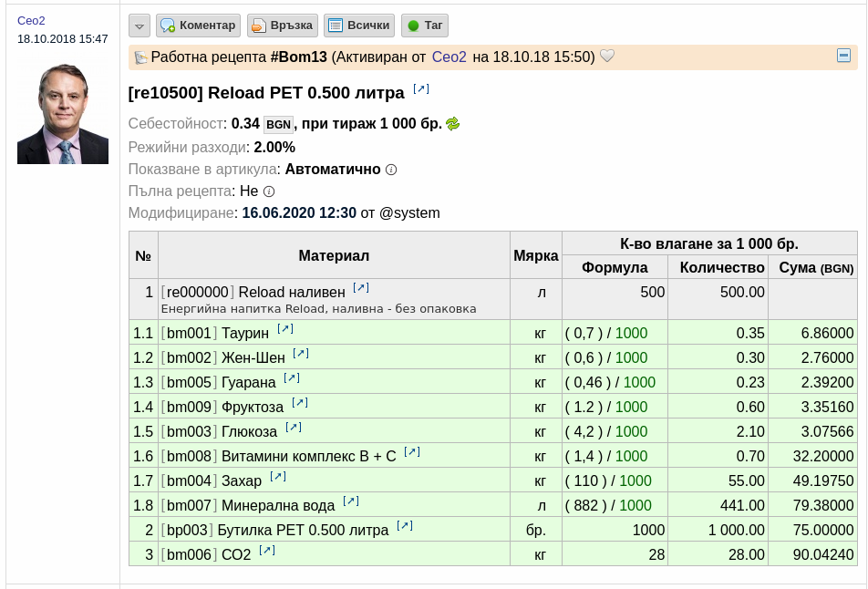
Task: Click the 1000 divisor in the Таурин formula
Action: click(631, 334)
